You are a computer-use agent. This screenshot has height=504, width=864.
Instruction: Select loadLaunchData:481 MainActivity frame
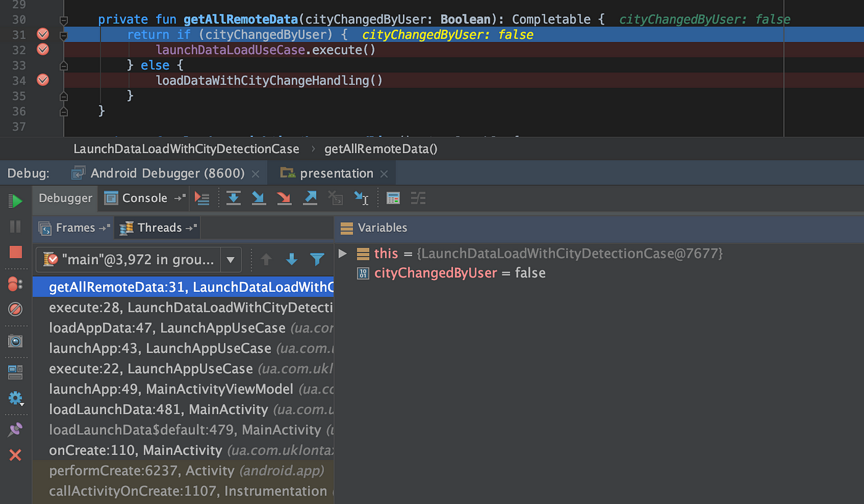pyautogui.click(x=183, y=409)
